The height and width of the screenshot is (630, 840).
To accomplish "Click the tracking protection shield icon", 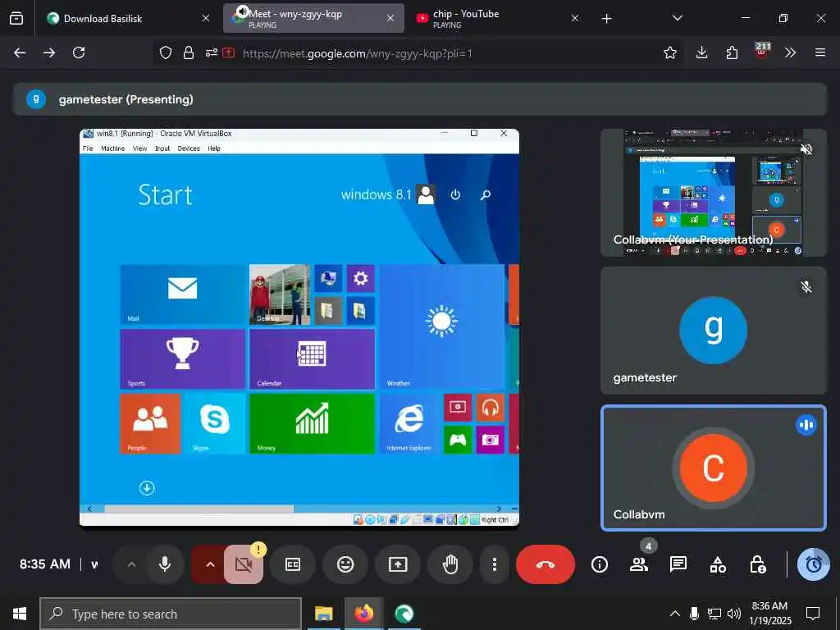I will (x=166, y=53).
